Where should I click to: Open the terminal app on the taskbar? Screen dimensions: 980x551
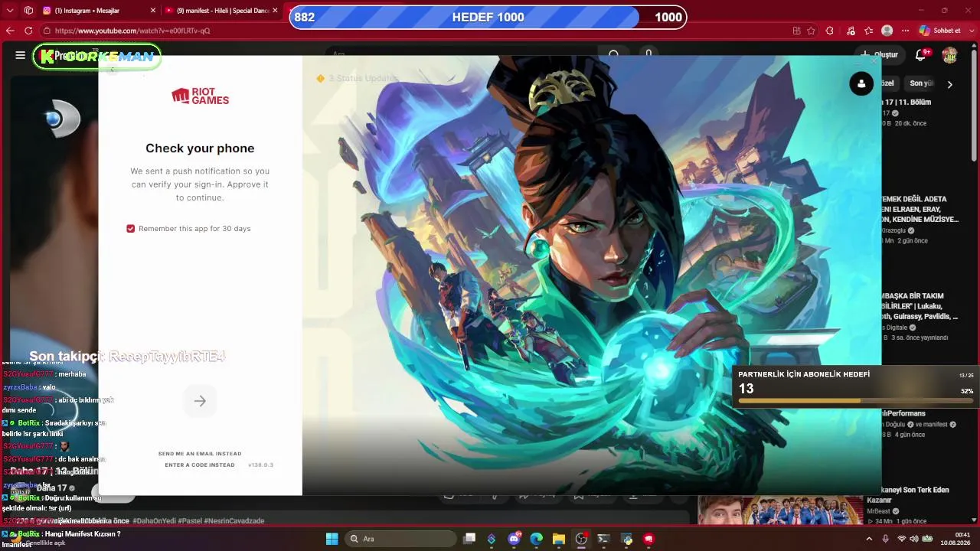click(x=603, y=539)
